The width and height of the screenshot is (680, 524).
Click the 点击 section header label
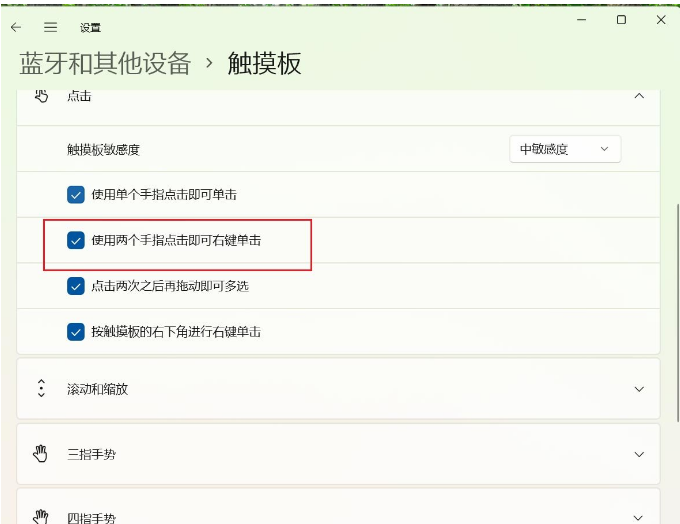(x=79, y=96)
